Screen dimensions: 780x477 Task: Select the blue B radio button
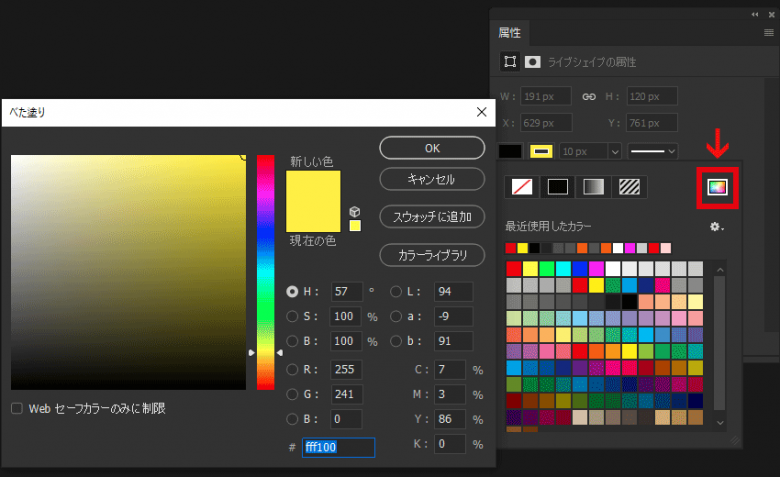(292, 419)
